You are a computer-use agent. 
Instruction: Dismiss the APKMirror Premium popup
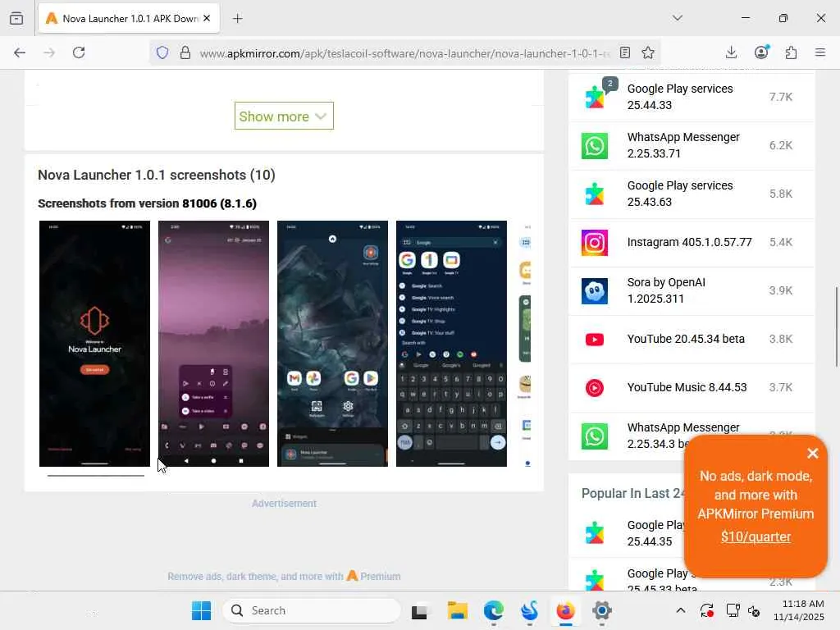tap(813, 453)
